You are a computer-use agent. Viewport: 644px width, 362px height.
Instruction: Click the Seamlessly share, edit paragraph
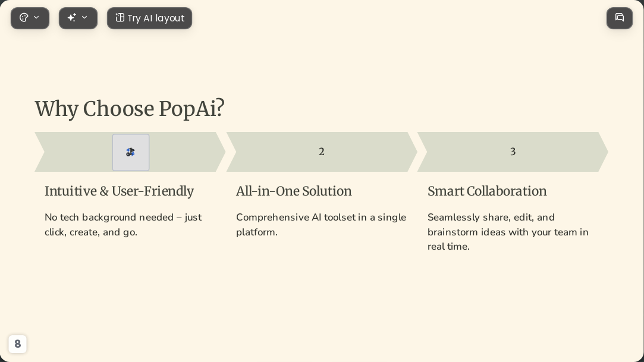point(508,232)
